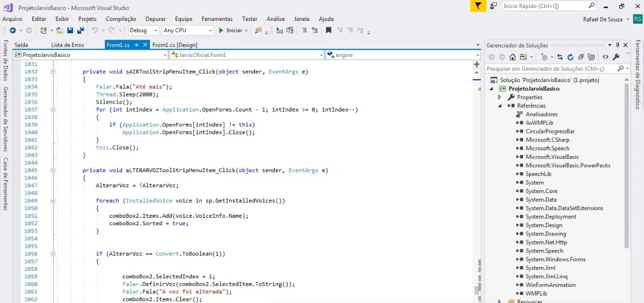Go to Home in Solution Explorer toolbar

click(513, 57)
